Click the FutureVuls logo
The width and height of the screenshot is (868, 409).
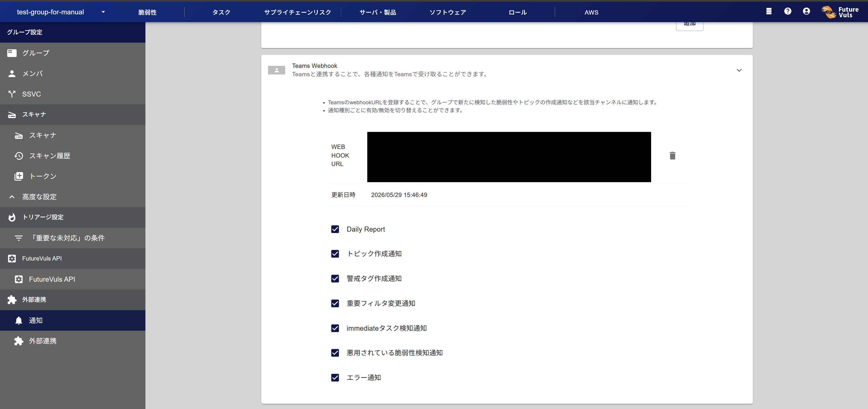tap(840, 12)
